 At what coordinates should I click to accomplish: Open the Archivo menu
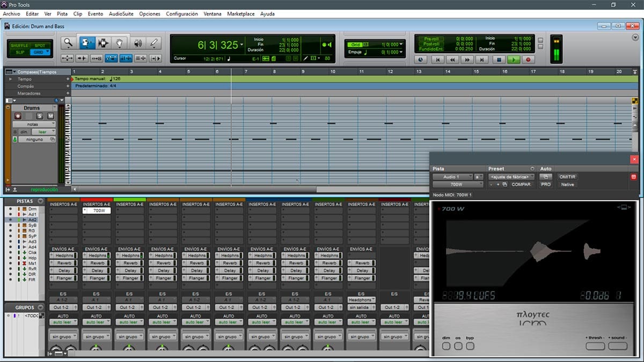(11, 14)
